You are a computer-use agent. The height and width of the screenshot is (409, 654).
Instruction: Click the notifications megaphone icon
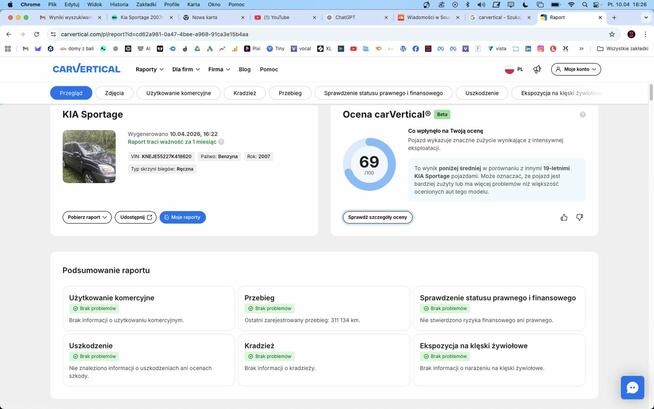point(537,69)
